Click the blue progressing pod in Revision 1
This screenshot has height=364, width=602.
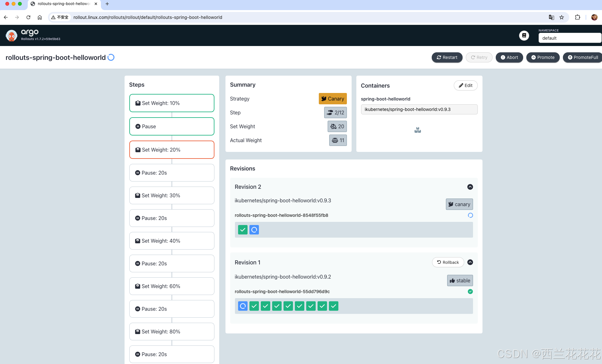(x=243, y=306)
